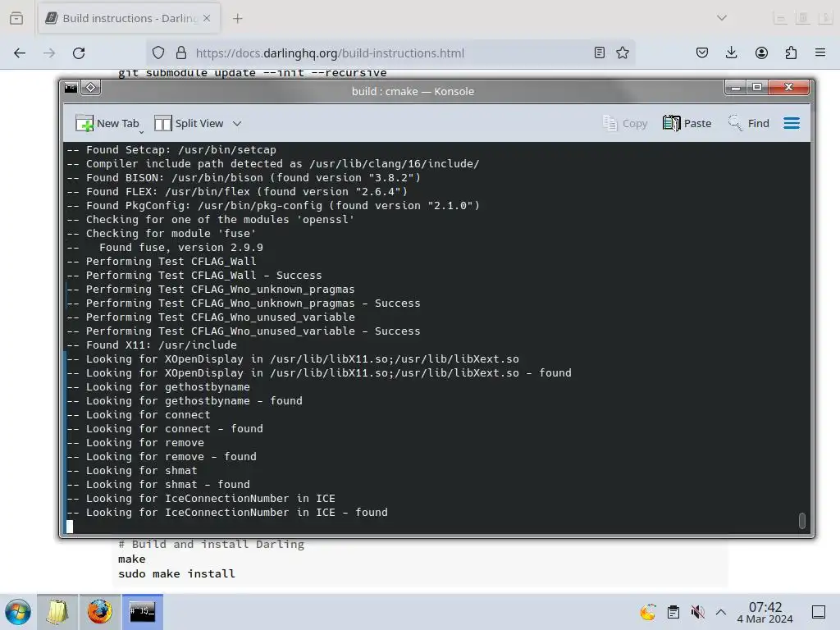Expand the Split View dropdown arrow
Screen dimensions: 840x630
237,123
